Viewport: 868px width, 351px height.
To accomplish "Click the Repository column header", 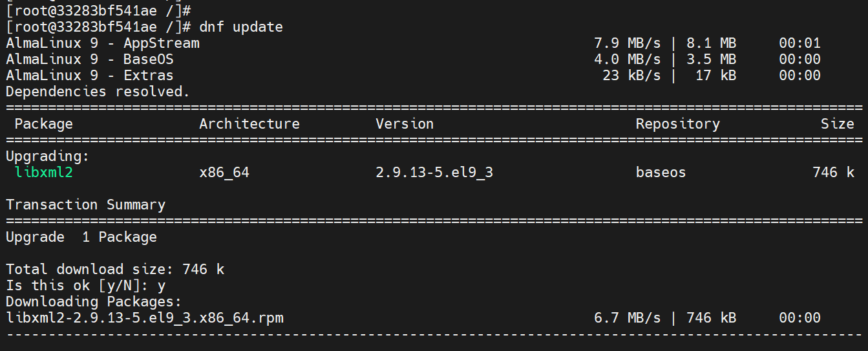I will click(677, 124).
